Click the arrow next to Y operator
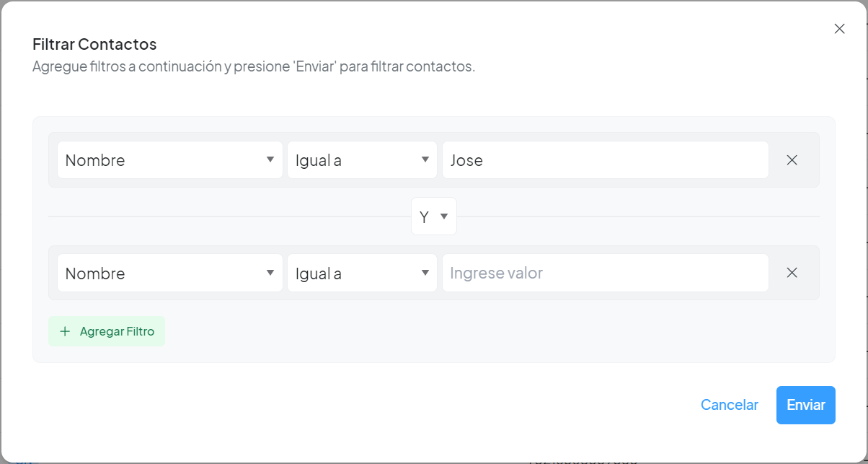The width and height of the screenshot is (868, 464). pos(444,216)
